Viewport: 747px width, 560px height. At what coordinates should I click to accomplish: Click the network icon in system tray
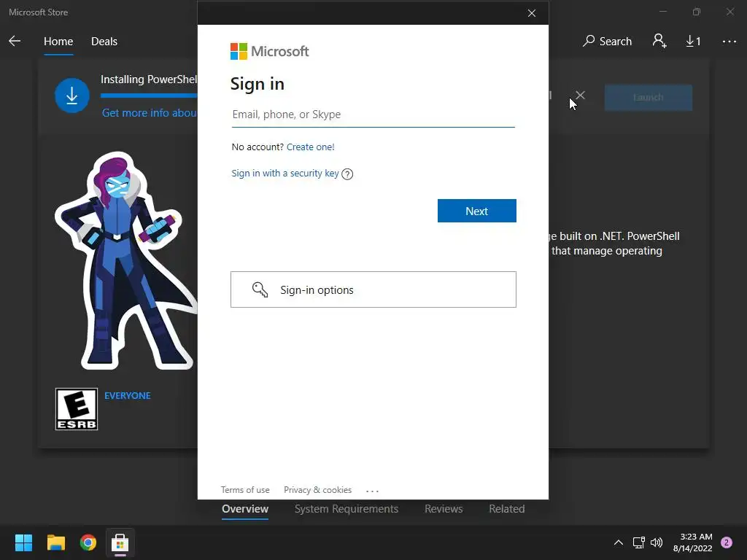[639, 542]
